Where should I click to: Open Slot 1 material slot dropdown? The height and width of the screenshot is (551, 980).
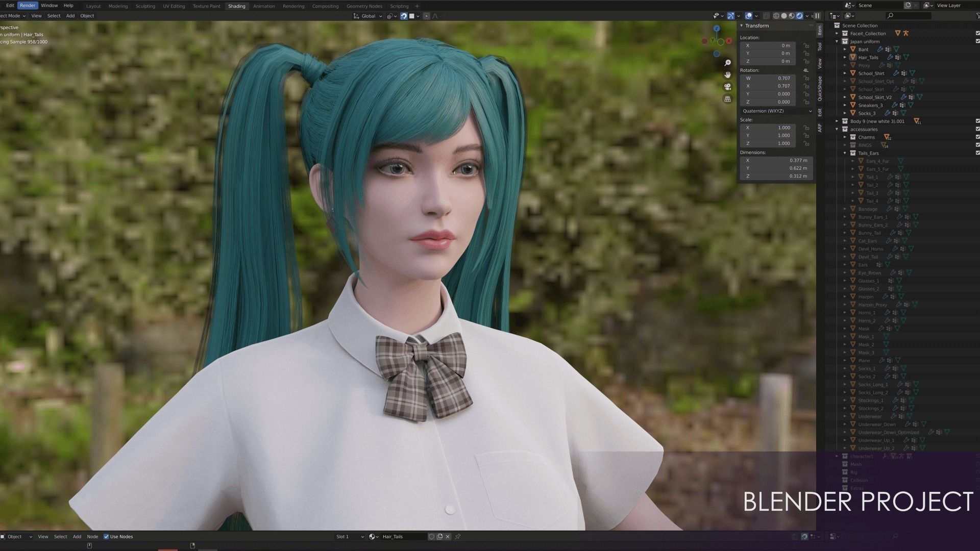pyautogui.click(x=350, y=537)
